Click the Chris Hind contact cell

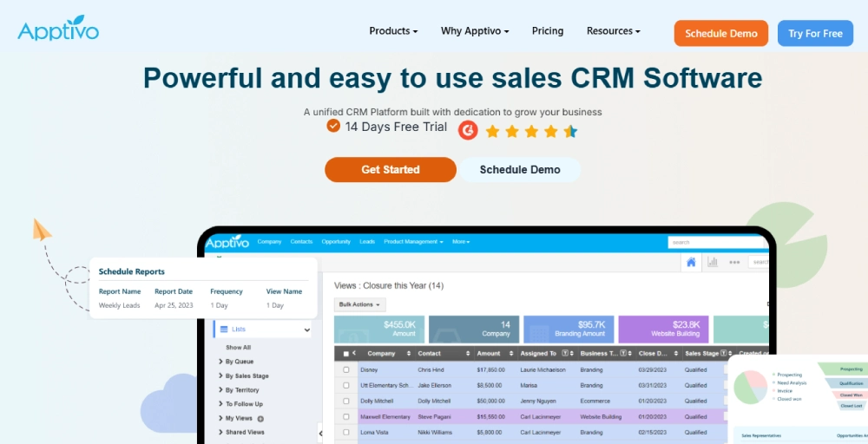coord(430,370)
